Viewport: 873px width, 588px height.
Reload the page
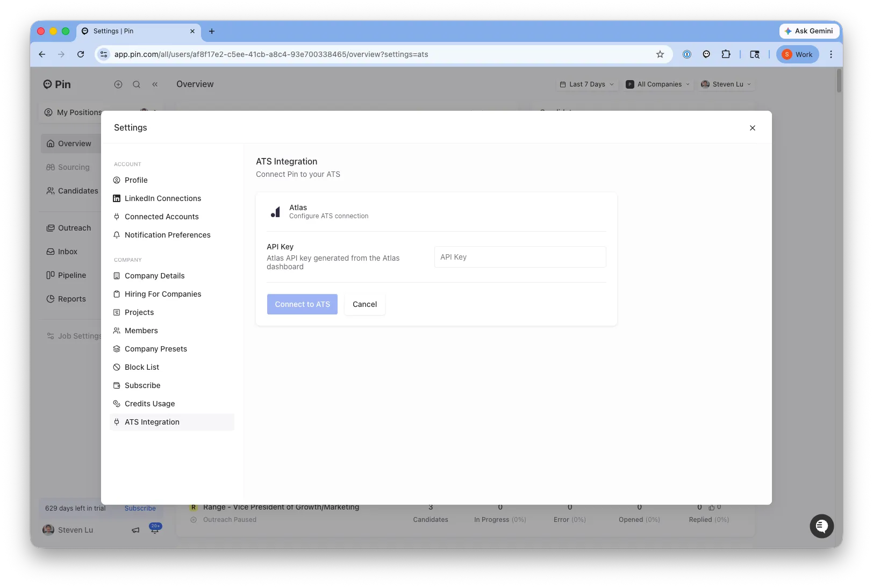pos(81,54)
